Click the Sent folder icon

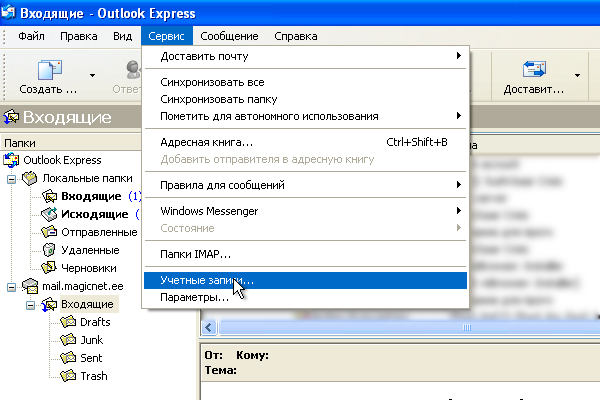(68, 358)
